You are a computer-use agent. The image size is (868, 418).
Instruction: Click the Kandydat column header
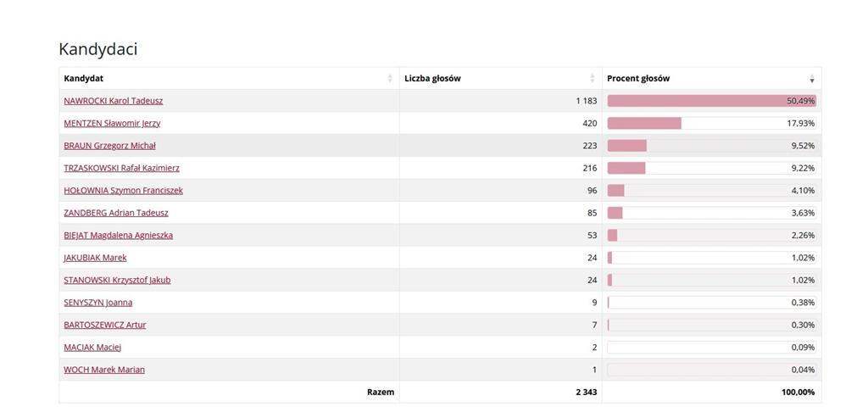(x=229, y=79)
